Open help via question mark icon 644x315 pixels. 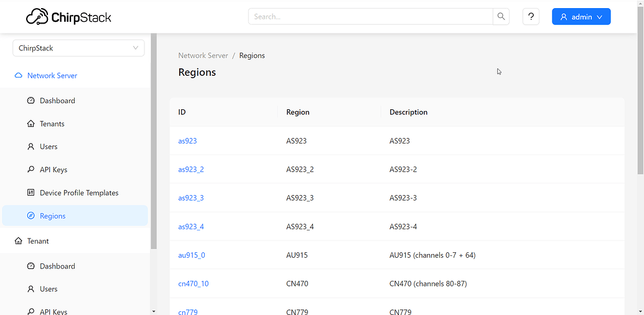pos(531,16)
